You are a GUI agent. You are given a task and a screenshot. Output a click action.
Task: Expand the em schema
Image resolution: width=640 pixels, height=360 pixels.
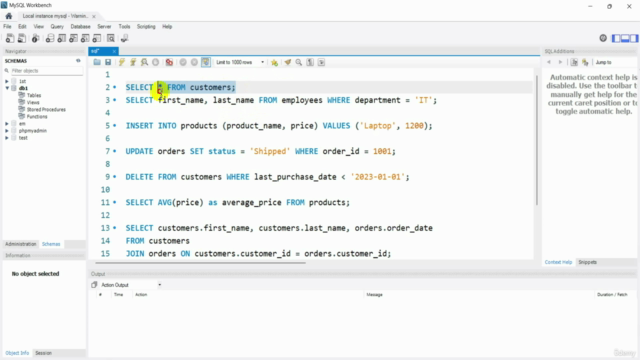7,124
